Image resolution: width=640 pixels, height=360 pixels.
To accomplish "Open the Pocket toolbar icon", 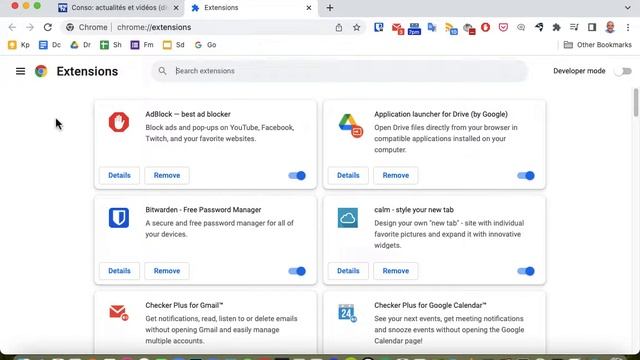I will (503, 27).
